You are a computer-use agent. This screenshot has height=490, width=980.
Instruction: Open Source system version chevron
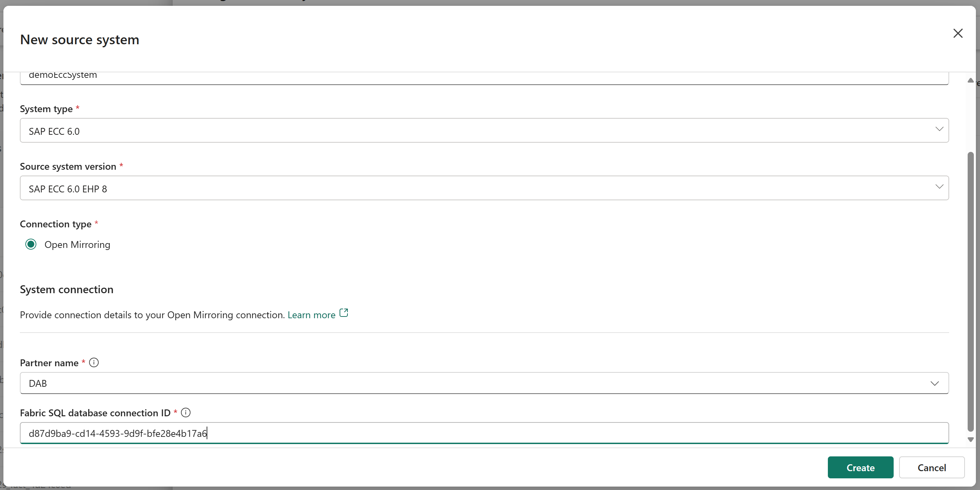click(x=939, y=187)
